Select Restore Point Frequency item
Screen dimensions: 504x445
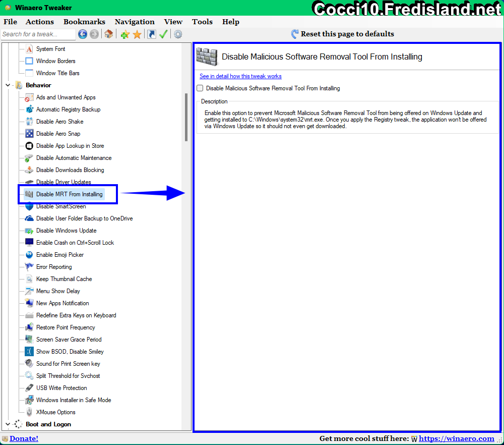pyautogui.click(x=66, y=327)
